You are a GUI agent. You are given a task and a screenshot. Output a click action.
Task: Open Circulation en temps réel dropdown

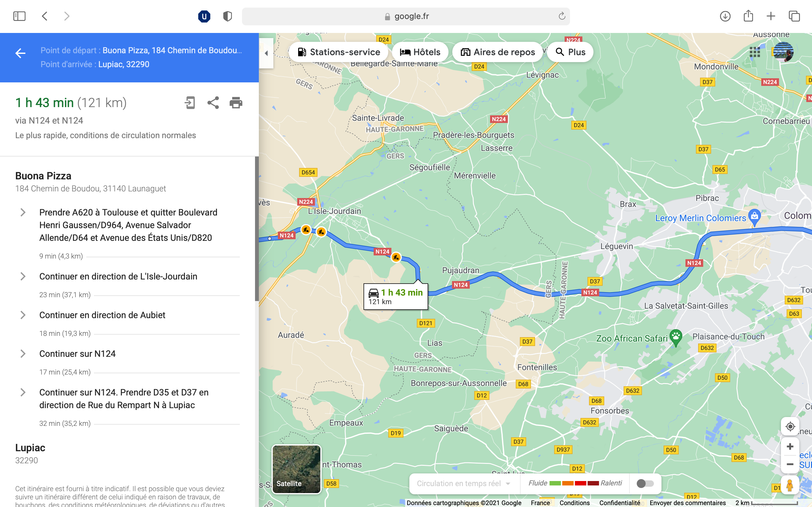pos(463,483)
